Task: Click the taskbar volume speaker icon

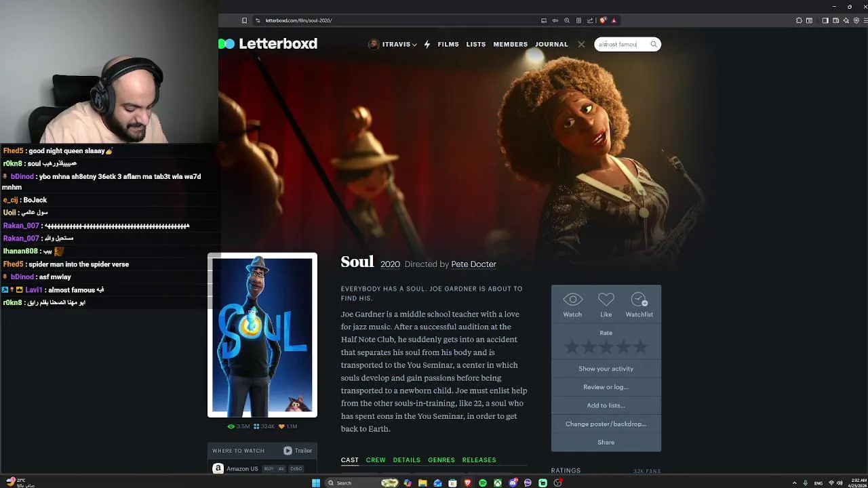Action: 840,483
